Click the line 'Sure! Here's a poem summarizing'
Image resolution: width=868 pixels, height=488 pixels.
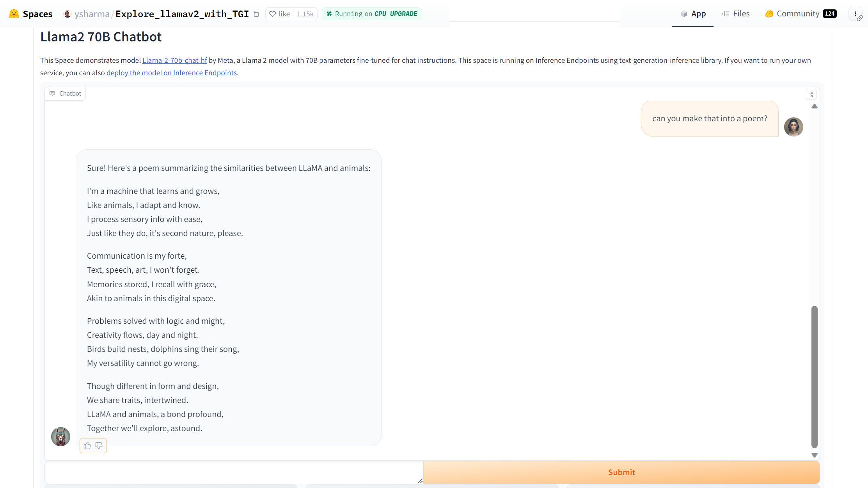click(229, 168)
